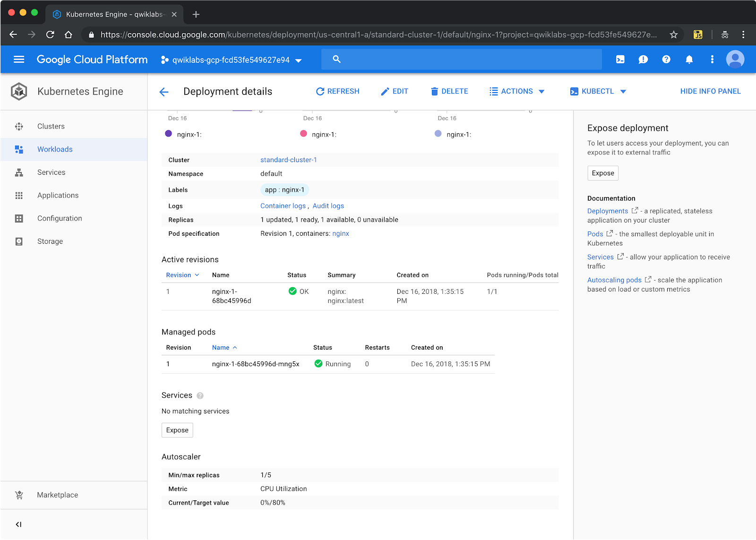Expand the ACTIONS dropdown
756x540 pixels.
(517, 92)
